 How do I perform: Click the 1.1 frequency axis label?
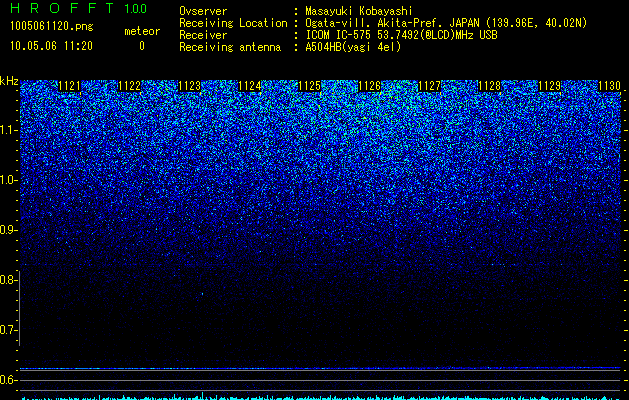pos(8,130)
